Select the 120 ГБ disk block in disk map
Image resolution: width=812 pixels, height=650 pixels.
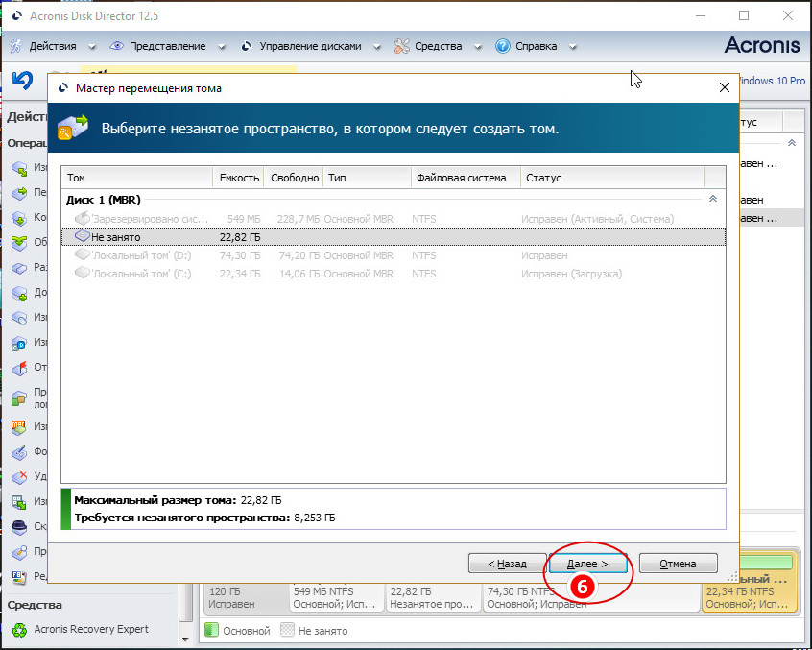coord(245,597)
